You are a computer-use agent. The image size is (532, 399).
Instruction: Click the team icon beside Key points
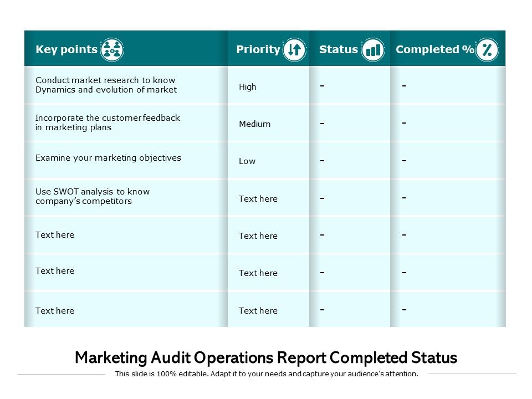pyautogui.click(x=112, y=49)
